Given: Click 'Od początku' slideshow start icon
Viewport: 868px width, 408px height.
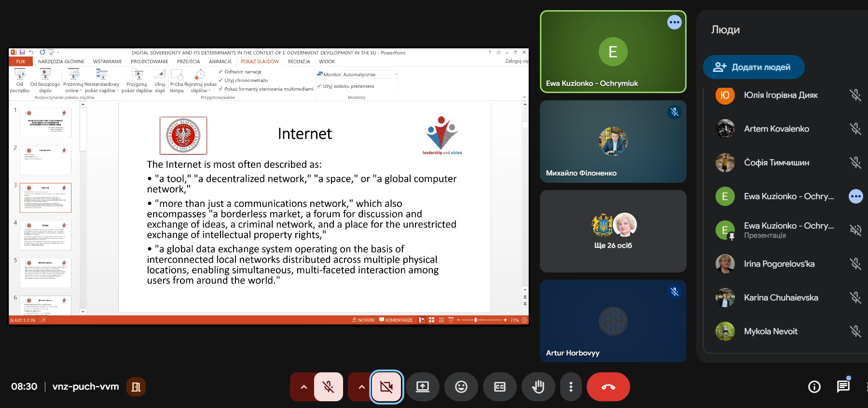Looking at the screenshot, I should click(20, 74).
